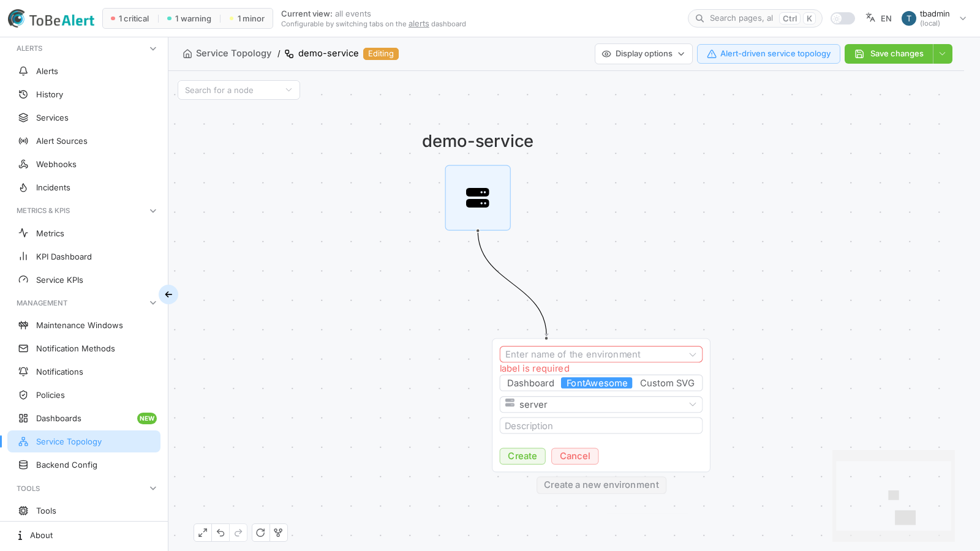Select the Custom SVG icon type option
The height and width of the screenshot is (551, 980).
[x=667, y=383]
